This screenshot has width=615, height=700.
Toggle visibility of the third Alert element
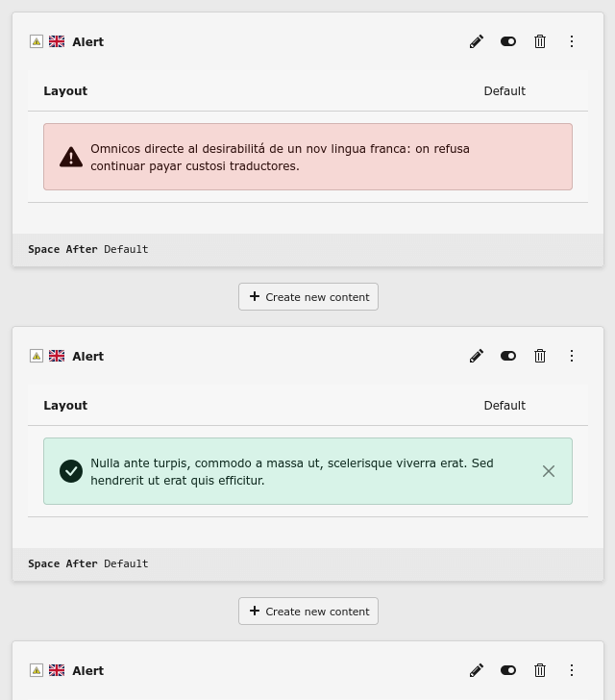508,670
